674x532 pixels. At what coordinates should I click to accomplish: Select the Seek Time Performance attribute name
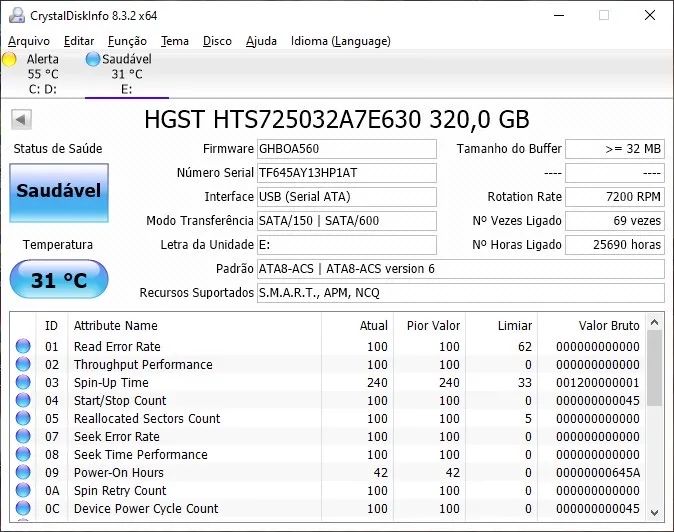[x=141, y=455]
